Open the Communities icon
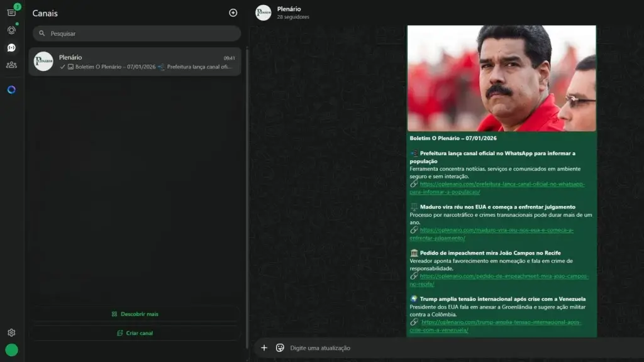 [x=11, y=65]
